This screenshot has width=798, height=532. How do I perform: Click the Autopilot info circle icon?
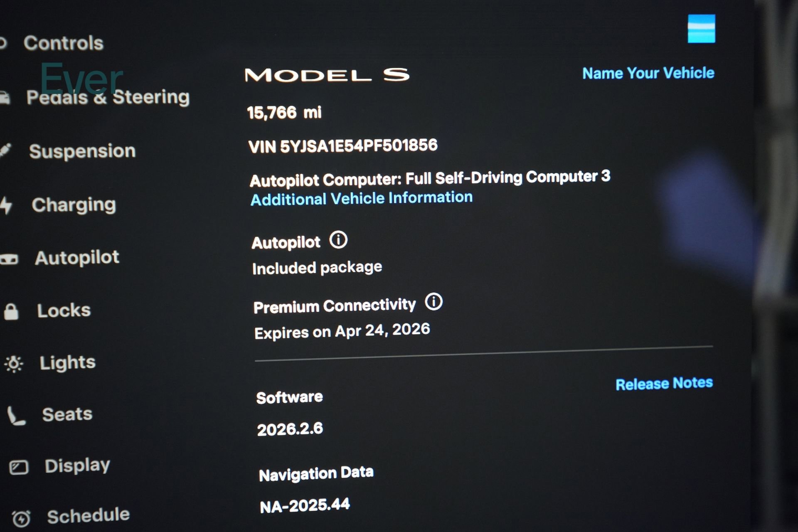(x=338, y=240)
